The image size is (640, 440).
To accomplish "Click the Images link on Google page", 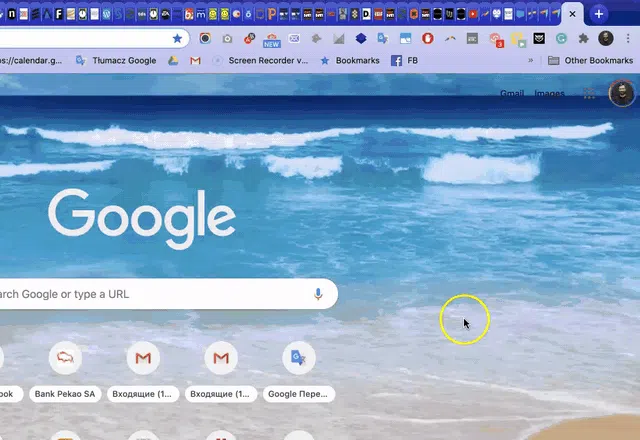I will 549,93.
